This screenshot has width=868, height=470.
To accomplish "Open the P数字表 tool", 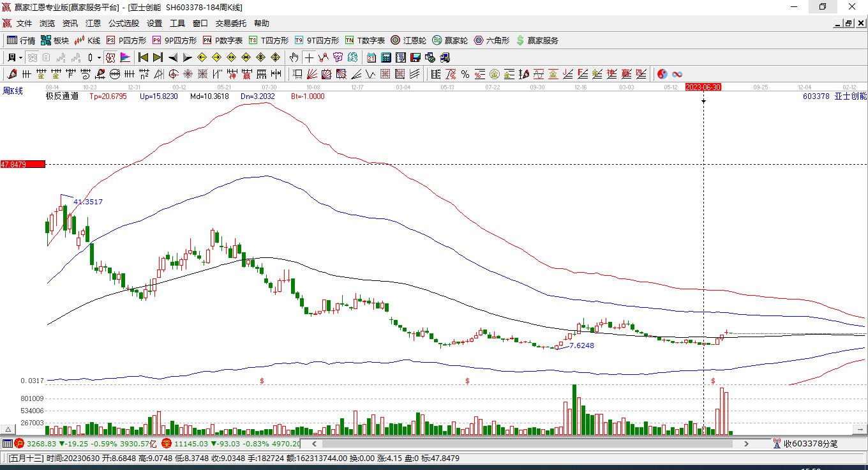I will (x=223, y=40).
